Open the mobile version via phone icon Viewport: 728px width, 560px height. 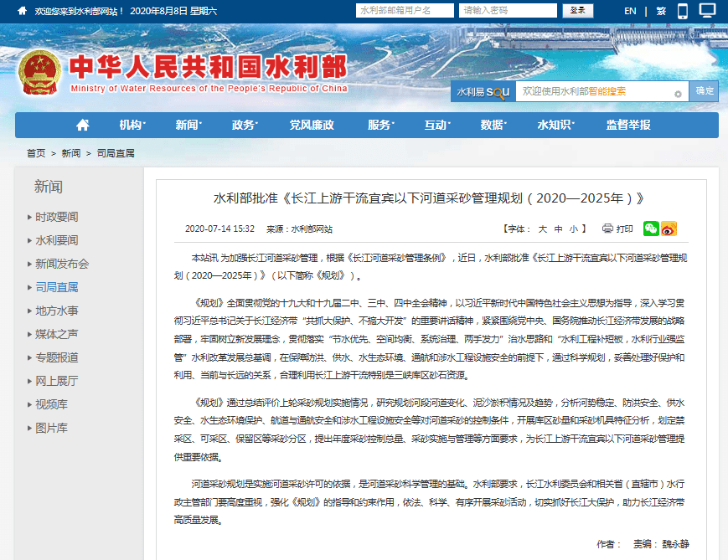pyautogui.click(x=682, y=10)
